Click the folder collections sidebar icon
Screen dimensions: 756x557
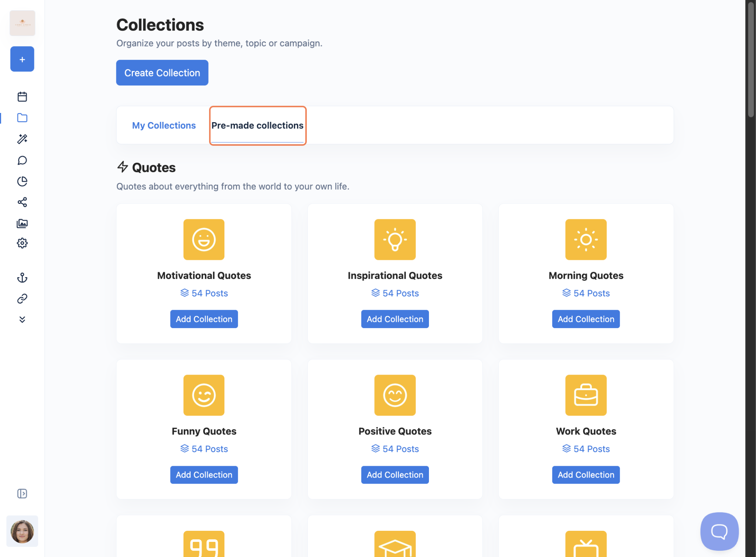point(22,118)
